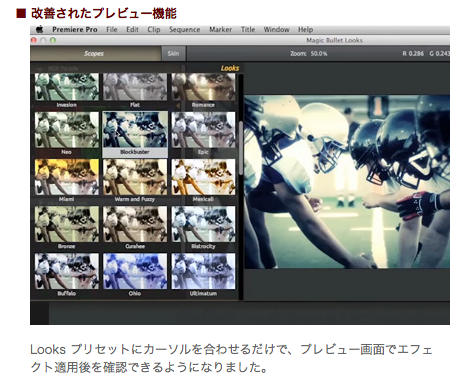Screen dimensions: 471x389
Task: Switch to the Skin tab
Action: click(x=173, y=53)
